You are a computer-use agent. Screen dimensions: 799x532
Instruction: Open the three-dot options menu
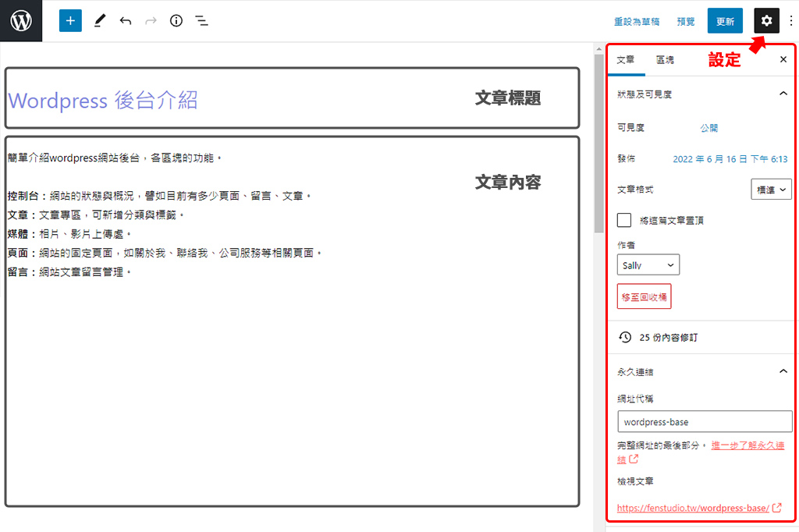[x=791, y=21]
